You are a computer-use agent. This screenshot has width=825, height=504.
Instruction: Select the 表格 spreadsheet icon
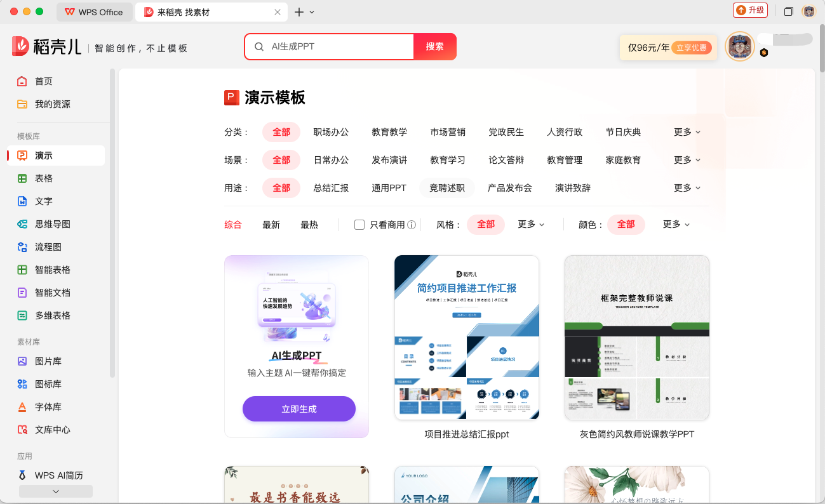tap(22, 178)
